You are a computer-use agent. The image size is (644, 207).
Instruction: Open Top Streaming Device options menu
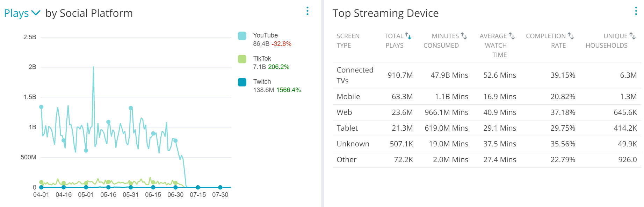coord(636,11)
